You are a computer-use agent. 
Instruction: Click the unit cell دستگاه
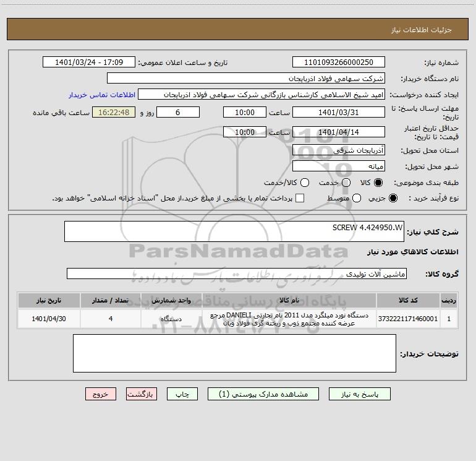pyautogui.click(x=171, y=319)
